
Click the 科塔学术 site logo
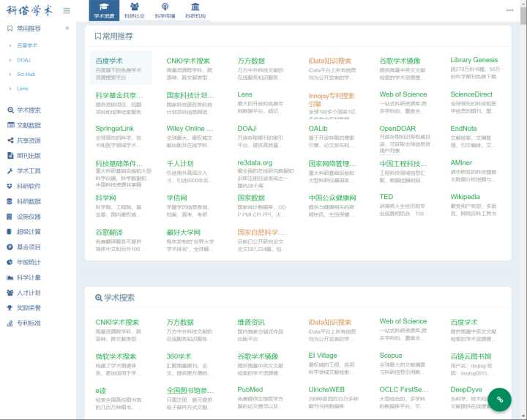29,10
